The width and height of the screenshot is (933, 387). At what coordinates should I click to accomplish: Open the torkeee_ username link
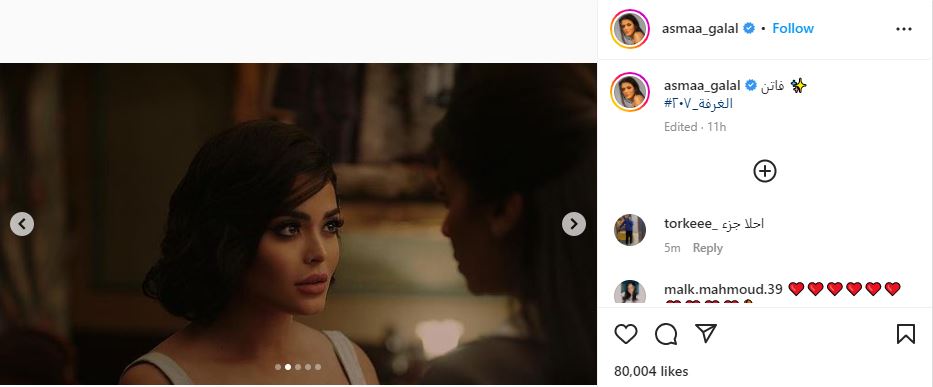691,224
